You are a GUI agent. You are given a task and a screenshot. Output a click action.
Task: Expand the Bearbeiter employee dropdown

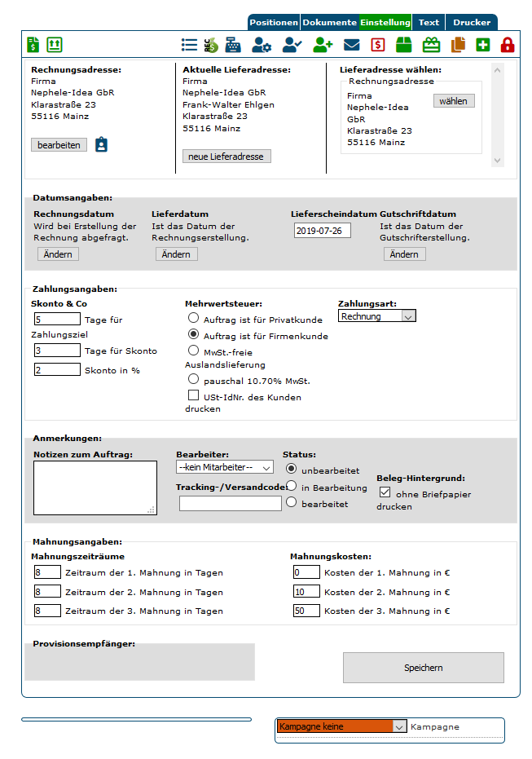coord(224,467)
